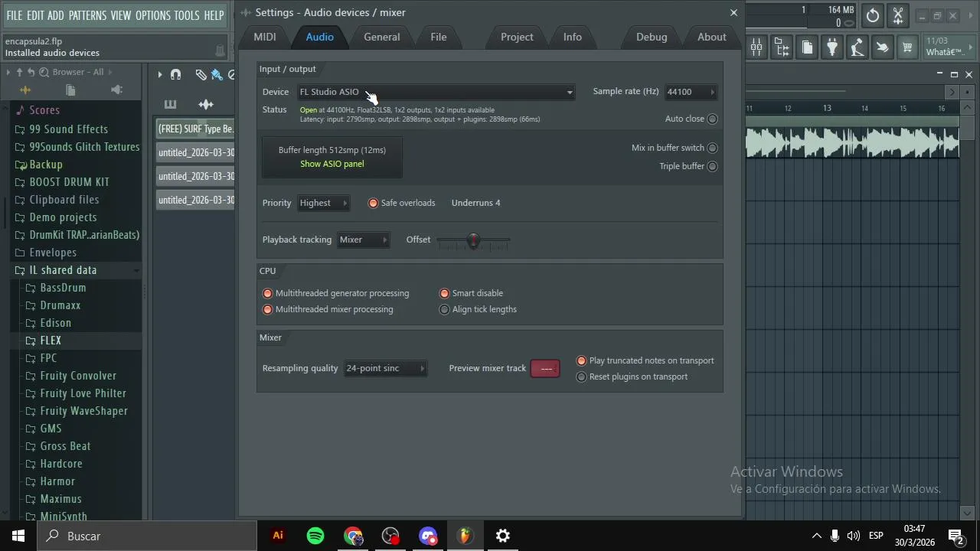The height and width of the screenshot is (551, 980).
Task: Switch to the File settings tab
Action: pos(439,37)
